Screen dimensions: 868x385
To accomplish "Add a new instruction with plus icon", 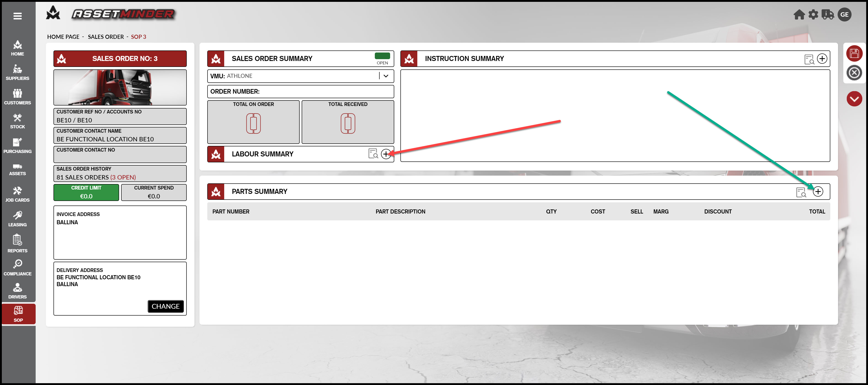I will (x=822, y=58).
